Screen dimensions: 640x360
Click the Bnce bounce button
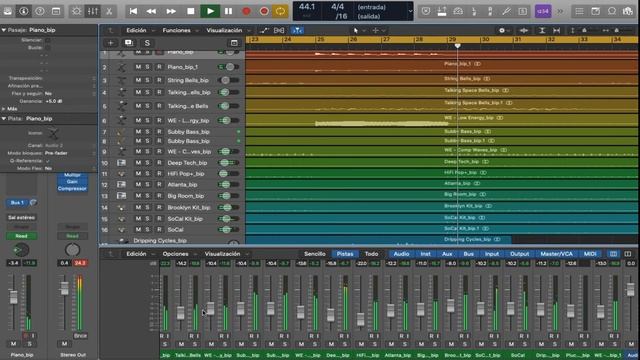click(x=80, y=336)
